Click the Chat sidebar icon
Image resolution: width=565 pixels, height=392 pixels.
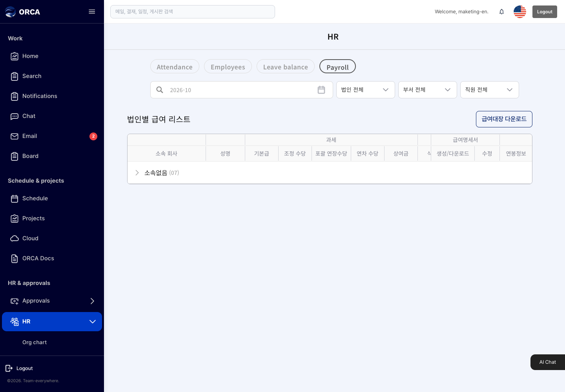pos(15,116)
